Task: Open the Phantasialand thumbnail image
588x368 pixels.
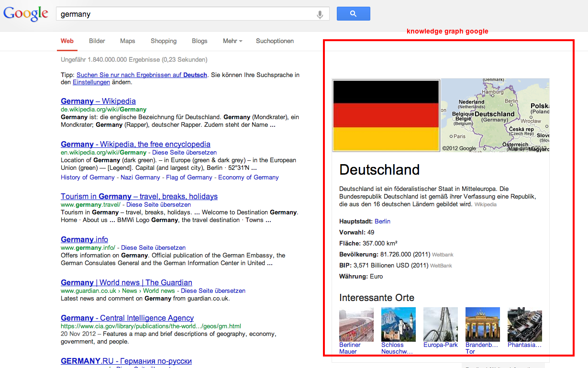Action: click(525, 324)
